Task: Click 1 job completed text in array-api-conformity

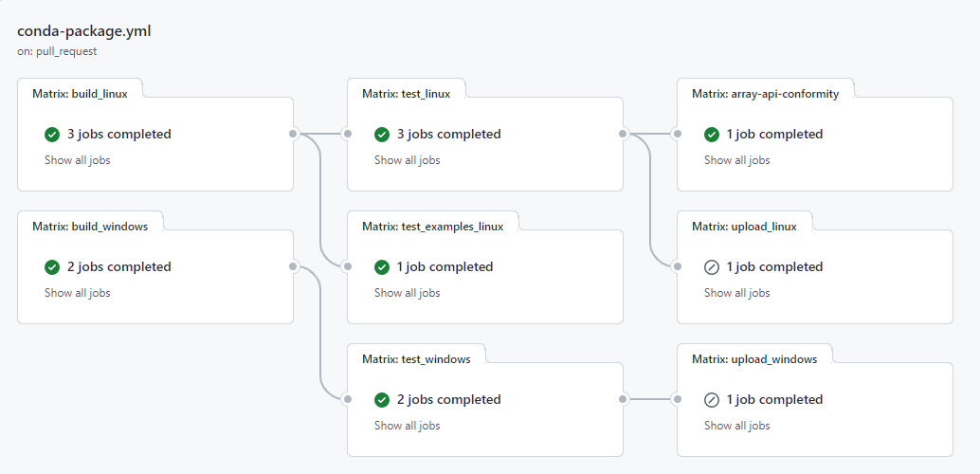Action: (775, 134)
